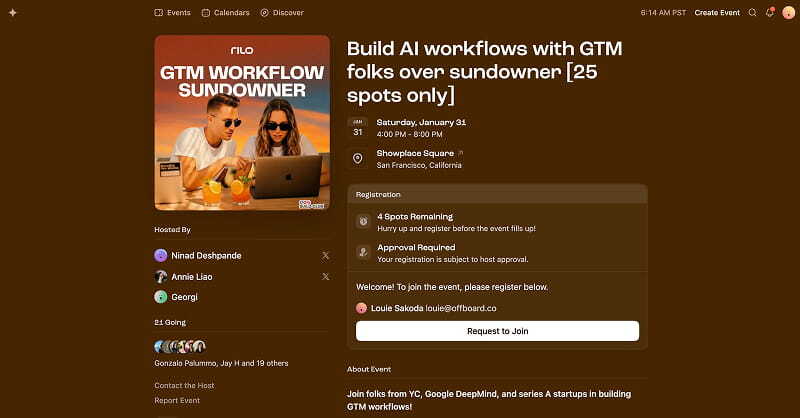The width and height of the screenshot is (800, 418).
Task: Open the Gonzalo Palummo and others guest list
Action: [221, 363]
